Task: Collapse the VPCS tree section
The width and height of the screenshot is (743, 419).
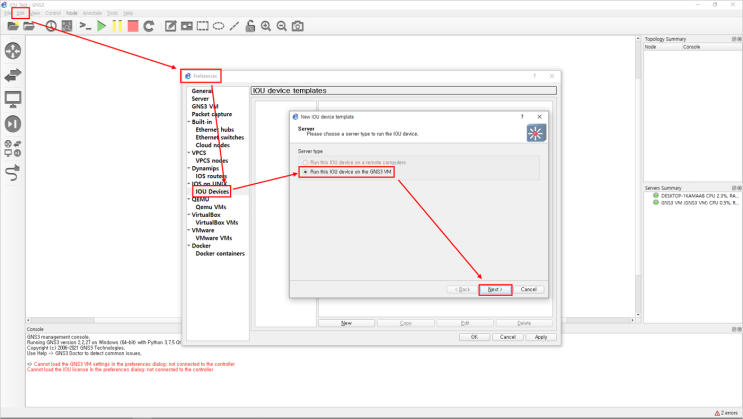Action: (189, 153)
